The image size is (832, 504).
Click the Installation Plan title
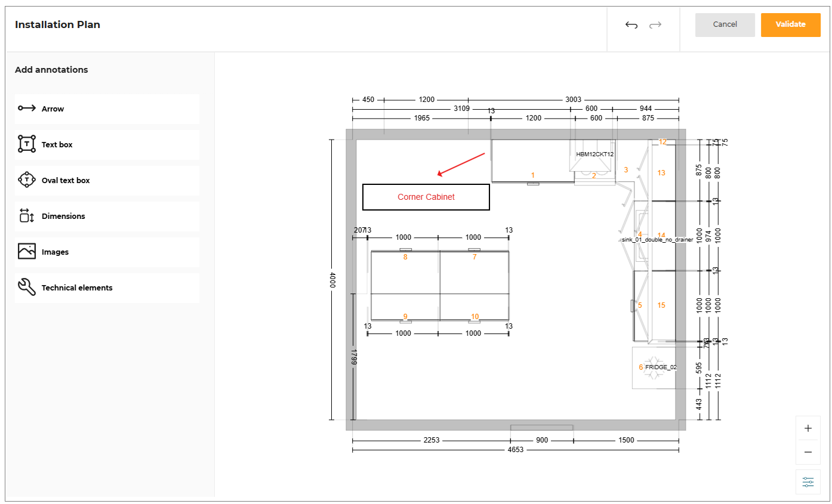pyautogui.click(x=57, y=24)
